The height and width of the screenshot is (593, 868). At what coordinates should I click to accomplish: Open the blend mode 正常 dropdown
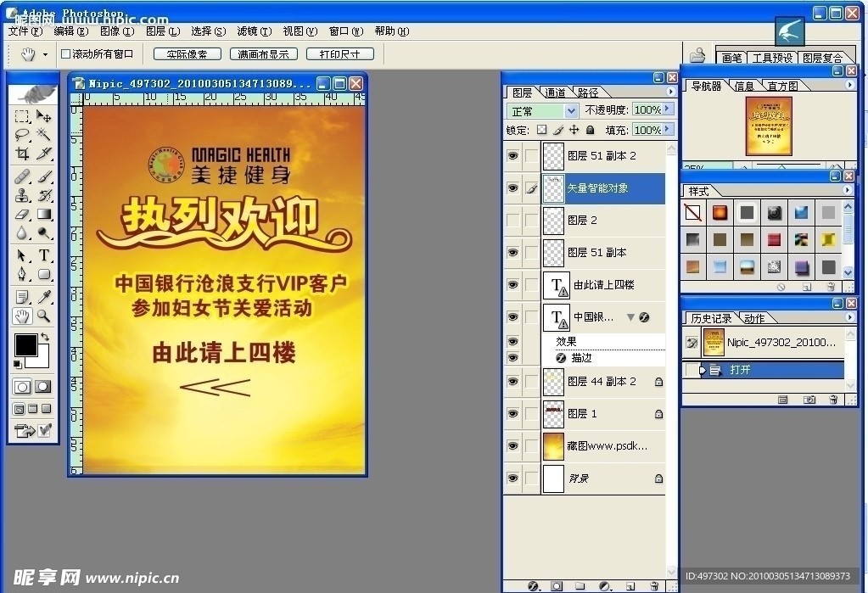tap(571, 111)
